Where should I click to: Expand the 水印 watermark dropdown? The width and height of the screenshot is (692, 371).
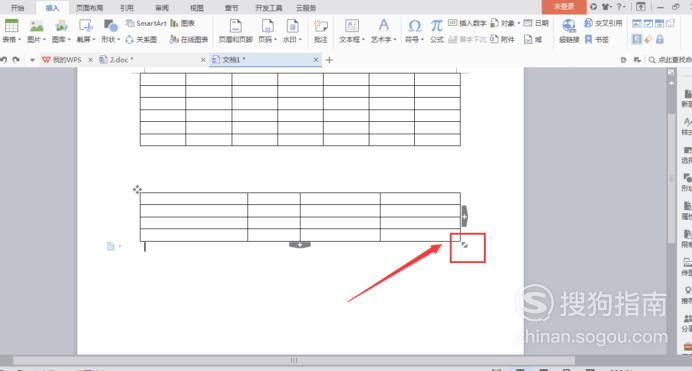pyautogui.click(x=292, y=31)
